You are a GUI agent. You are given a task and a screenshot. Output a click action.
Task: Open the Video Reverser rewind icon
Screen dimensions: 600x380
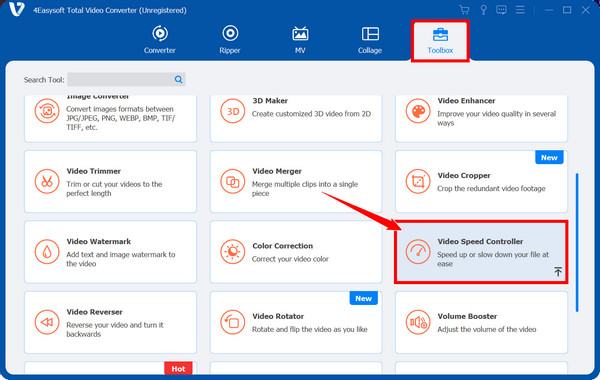(47, 322)
